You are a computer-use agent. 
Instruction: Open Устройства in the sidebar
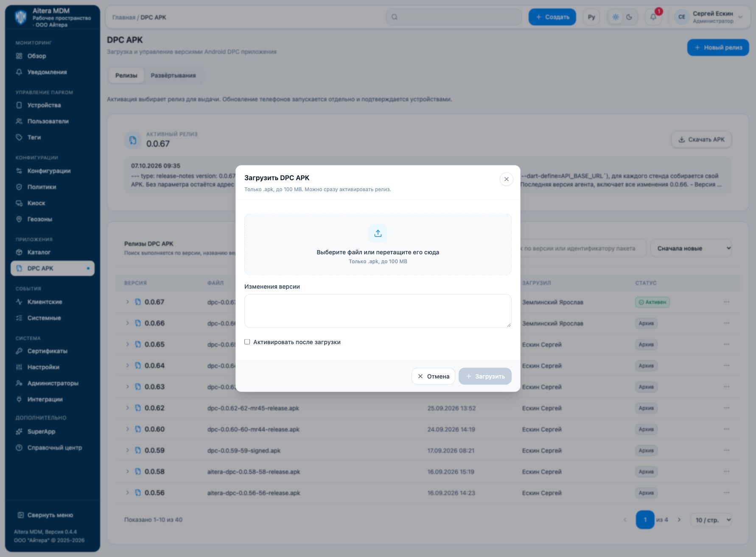(53, 105)
